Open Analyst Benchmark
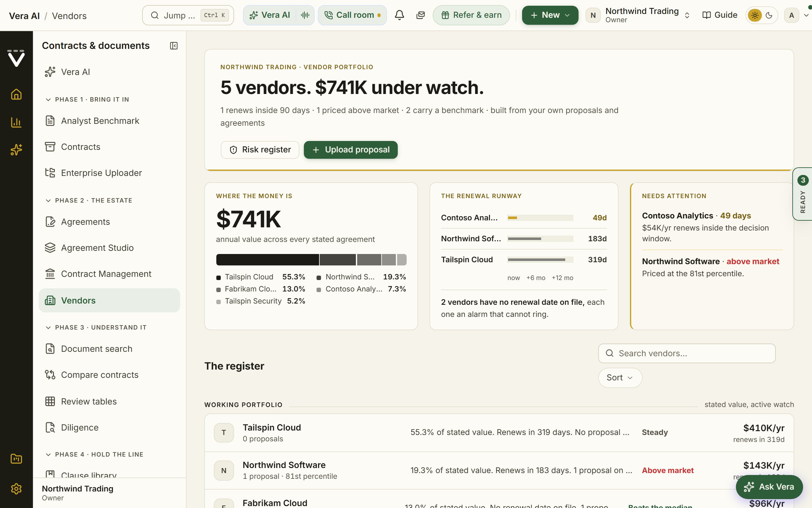 109,121
